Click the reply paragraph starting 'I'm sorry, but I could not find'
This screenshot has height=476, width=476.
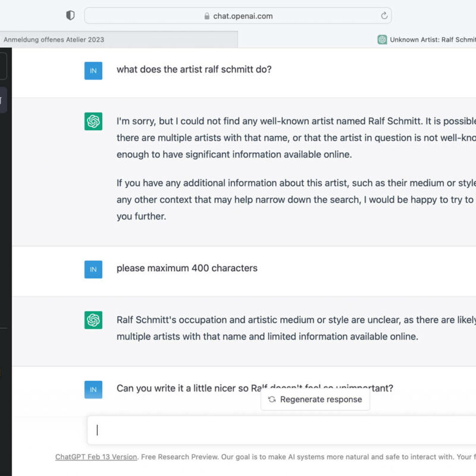(296, 138)
